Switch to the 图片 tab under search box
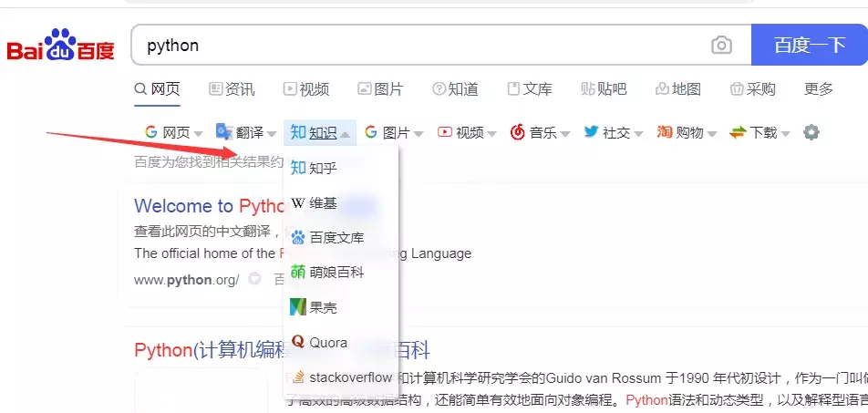This screenshot has width=868, height=413. coord(380,88)
